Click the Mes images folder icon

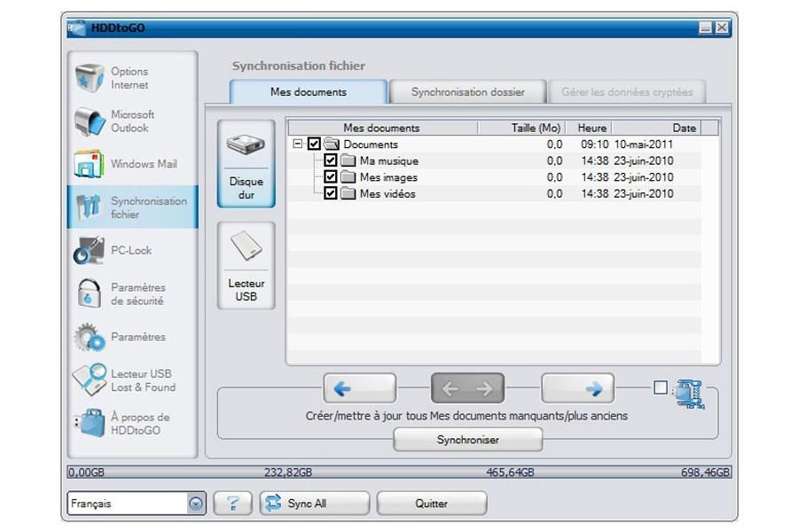[x=348, y=177]
